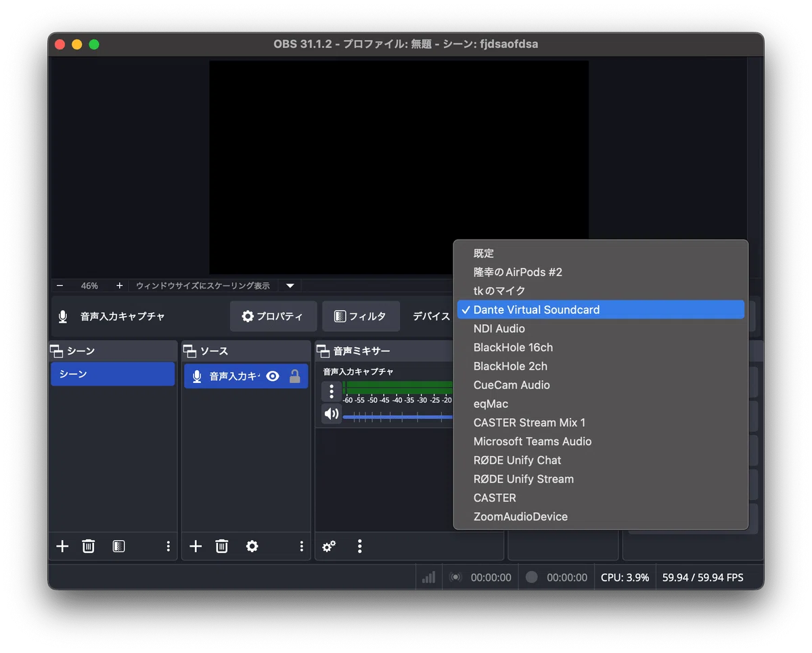This screenshot has height=653, width=812.
Task: Select ZoomAudioDevice entry
Action: [x=601, y=516]
